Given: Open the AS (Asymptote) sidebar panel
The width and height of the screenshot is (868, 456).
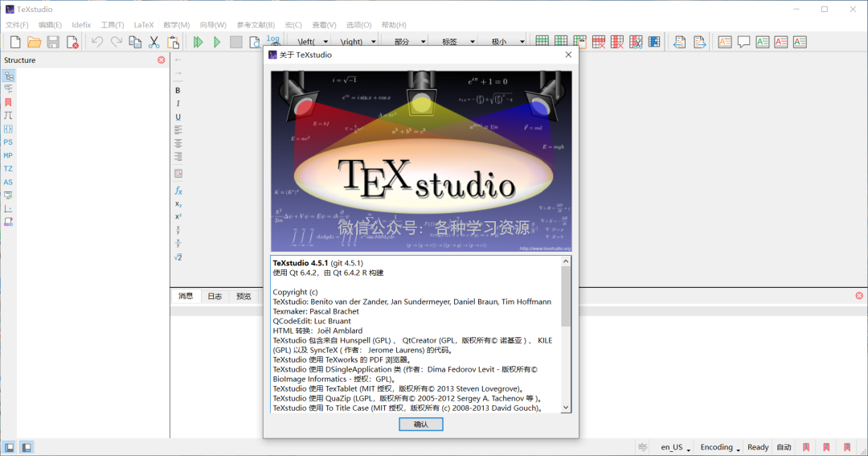Looking at the screenshot, I should pyautogui.click(x=8, y=183).
